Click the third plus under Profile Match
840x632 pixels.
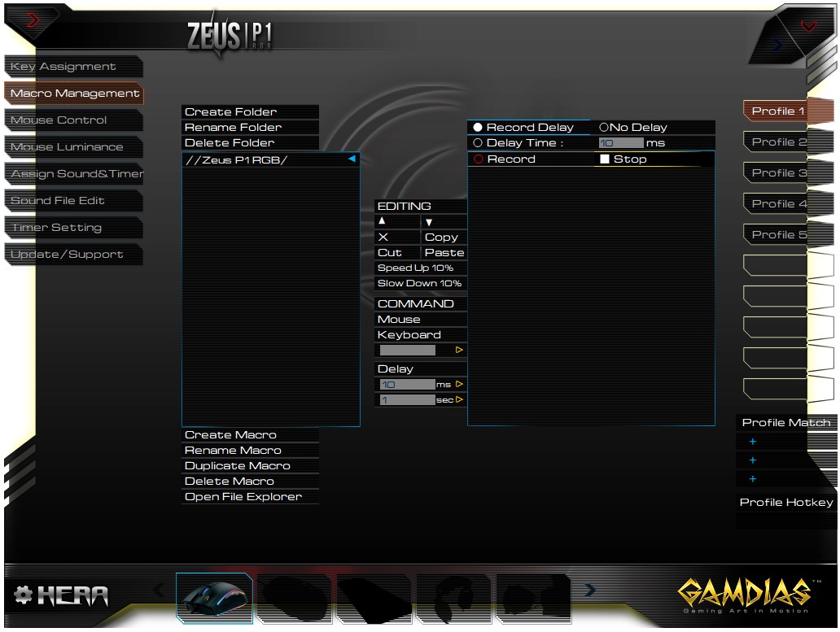coord(753,479)
